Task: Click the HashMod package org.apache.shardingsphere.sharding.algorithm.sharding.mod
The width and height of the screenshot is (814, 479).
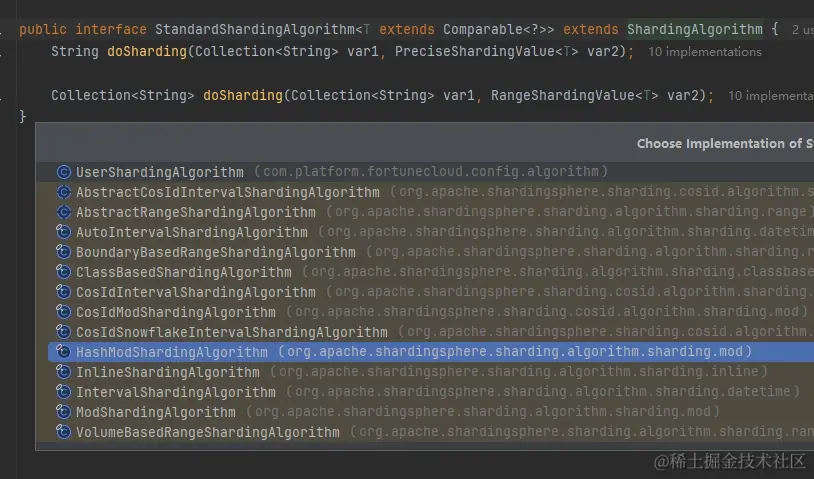Action: pyautogui.click(x=515, y=351)
